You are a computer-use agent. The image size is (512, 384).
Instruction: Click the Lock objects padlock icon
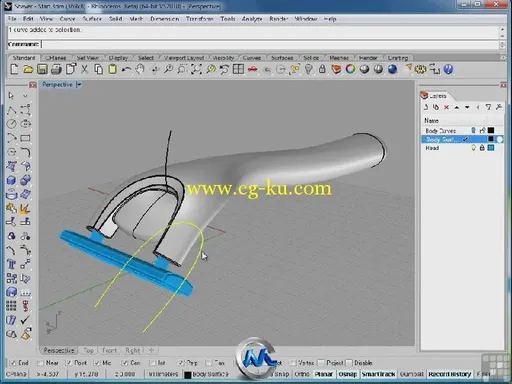pyautogui.click(x=322, y=69)
